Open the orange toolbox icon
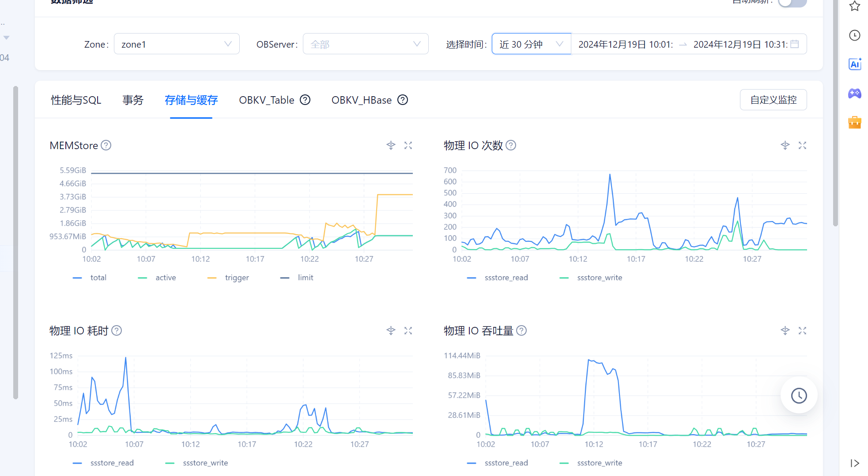 855,122
